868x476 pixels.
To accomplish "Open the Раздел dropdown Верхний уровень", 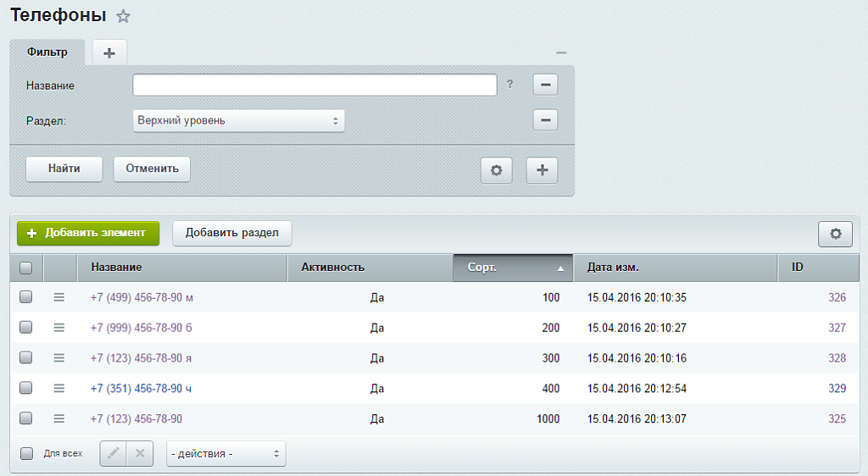I will click(238, 120).
